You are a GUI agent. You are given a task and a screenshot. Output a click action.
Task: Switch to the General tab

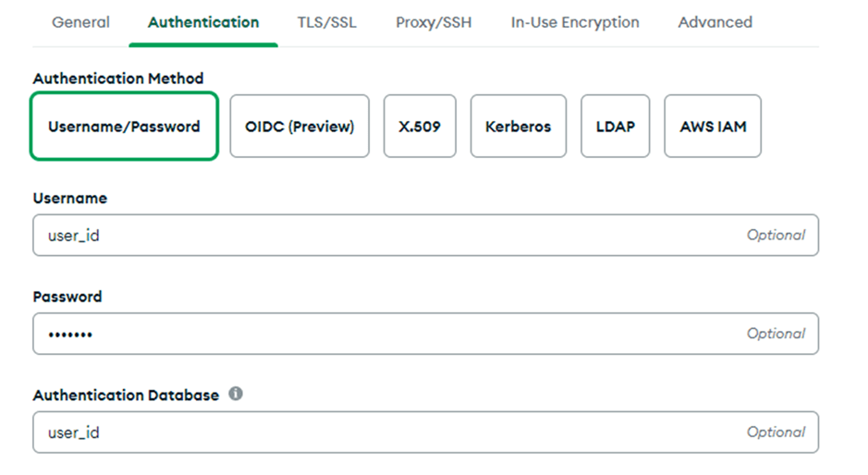(80, 22)
